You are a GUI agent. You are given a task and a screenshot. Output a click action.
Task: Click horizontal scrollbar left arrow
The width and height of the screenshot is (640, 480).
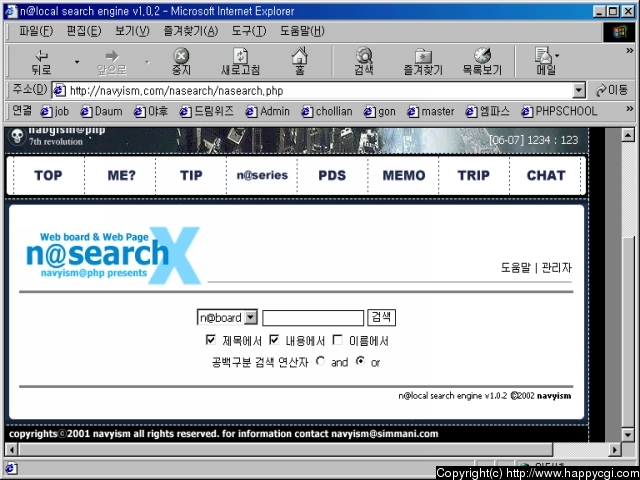[11, 450]
